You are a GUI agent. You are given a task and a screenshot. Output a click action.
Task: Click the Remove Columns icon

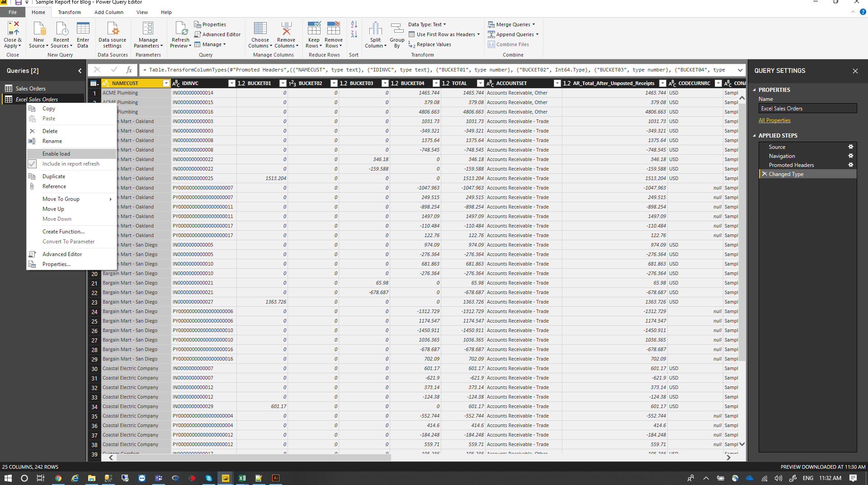tap(286, 29)
